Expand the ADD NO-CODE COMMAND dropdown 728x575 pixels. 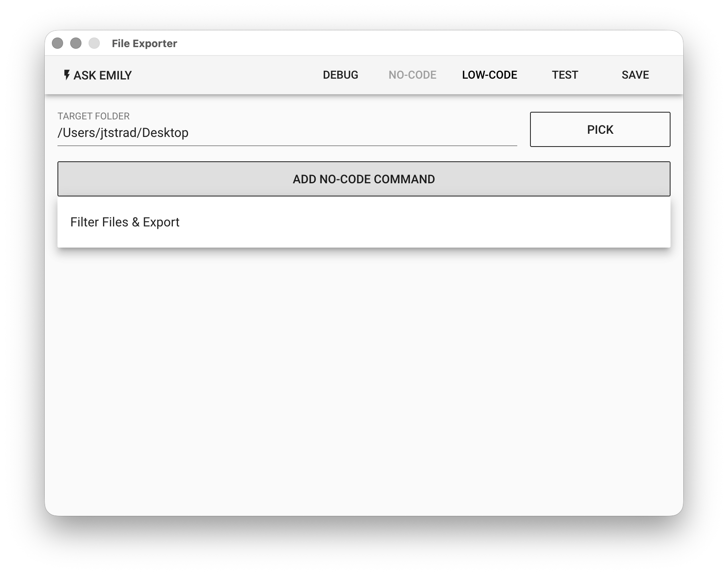(364, 179)
